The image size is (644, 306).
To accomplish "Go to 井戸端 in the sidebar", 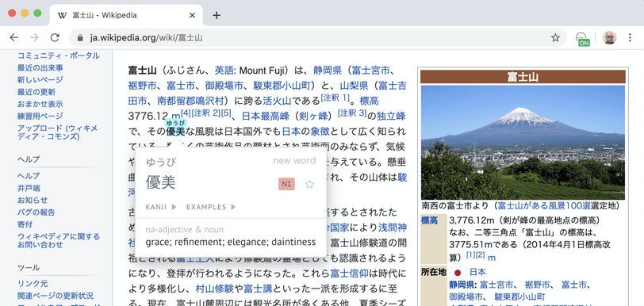I will pos(29,188).
